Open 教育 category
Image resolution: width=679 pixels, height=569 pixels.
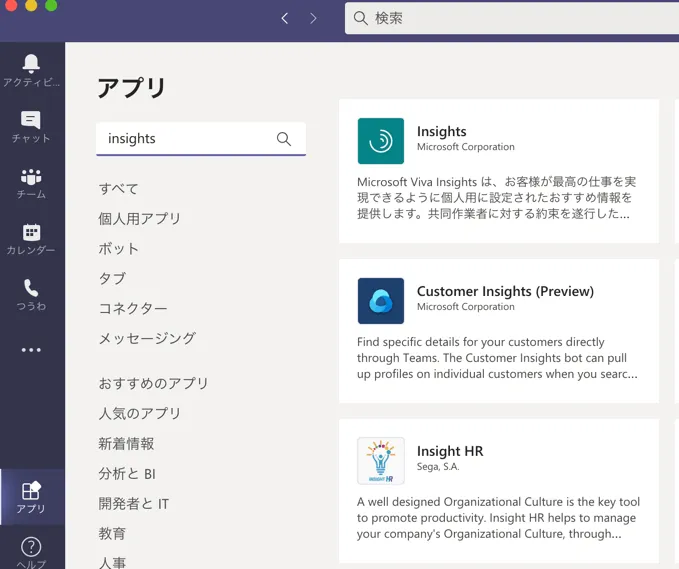[x=112, y=533]
